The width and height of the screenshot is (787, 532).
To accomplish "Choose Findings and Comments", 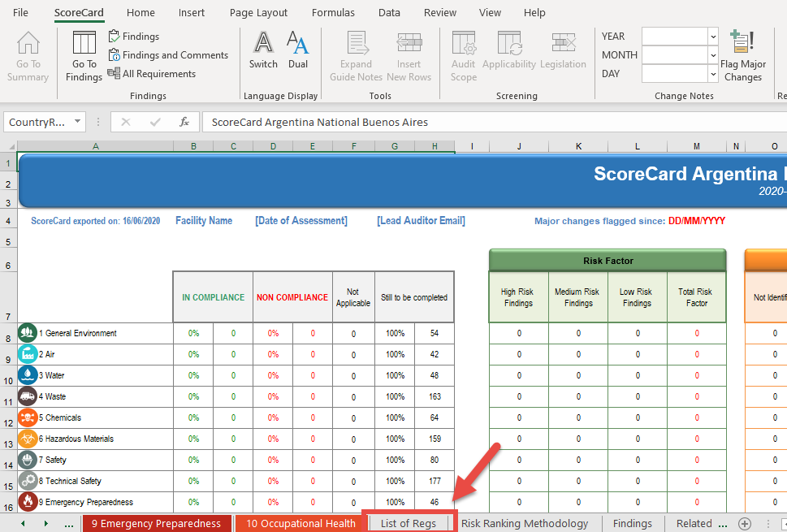I will pos(168,54).
